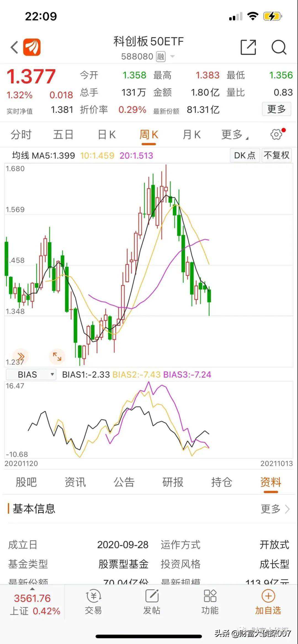The width and height of the screenshot is (298, 644).
Task: Expand dropdown arrow beside code 588080
Action: click(x=173, y=57)
